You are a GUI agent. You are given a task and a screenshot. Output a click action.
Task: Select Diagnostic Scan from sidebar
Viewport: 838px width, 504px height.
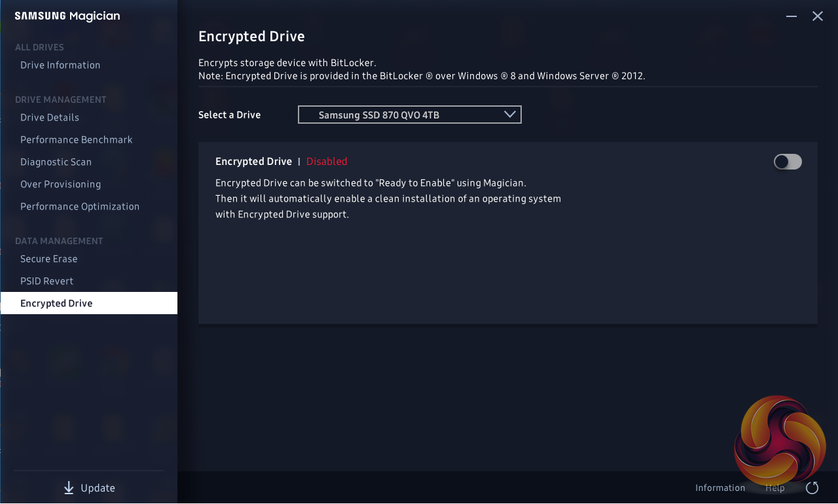coord(56,162)
